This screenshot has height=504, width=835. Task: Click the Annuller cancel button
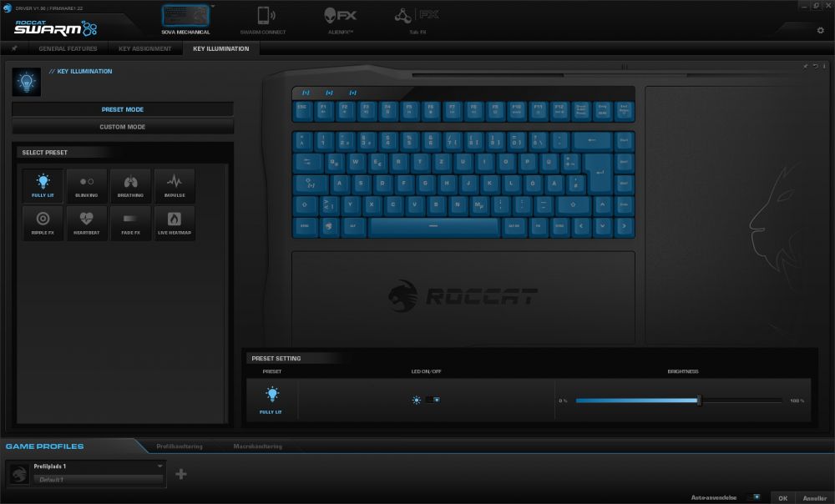pos(815,498)
